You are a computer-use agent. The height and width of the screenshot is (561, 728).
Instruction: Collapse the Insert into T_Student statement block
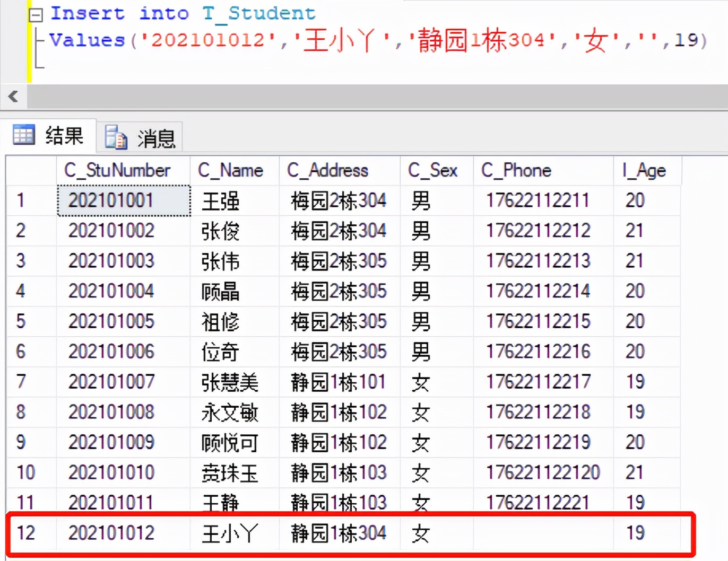pos(36,14)
